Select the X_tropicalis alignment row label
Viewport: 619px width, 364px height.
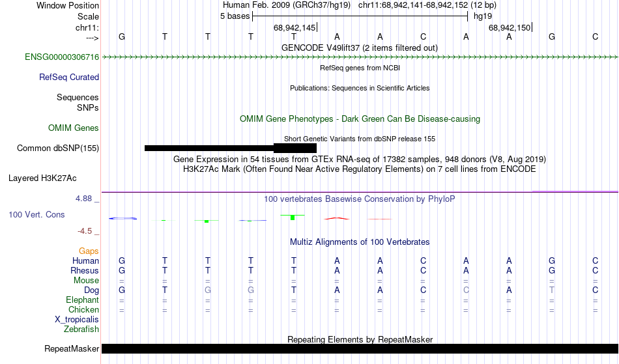[77, 320]
